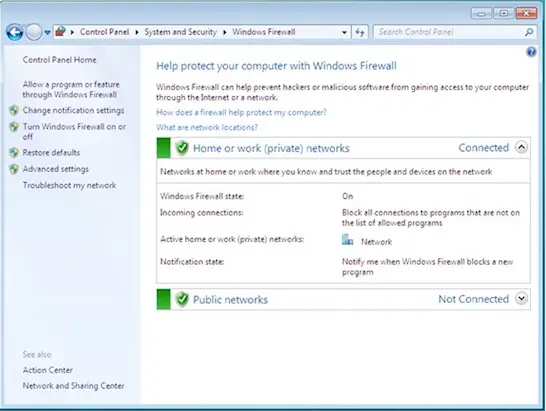The image size is (546, 411).
Task: Click the Search Control Panel field
Action: click(449, 32)
